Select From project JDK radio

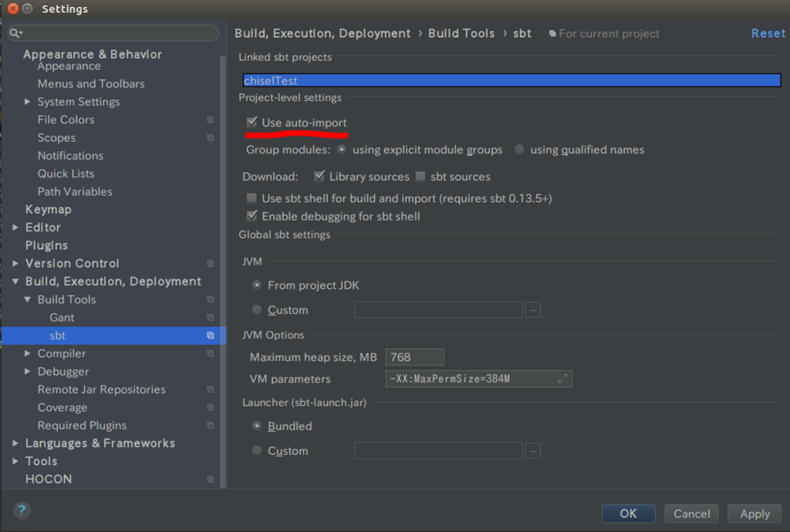pos(257,285)
